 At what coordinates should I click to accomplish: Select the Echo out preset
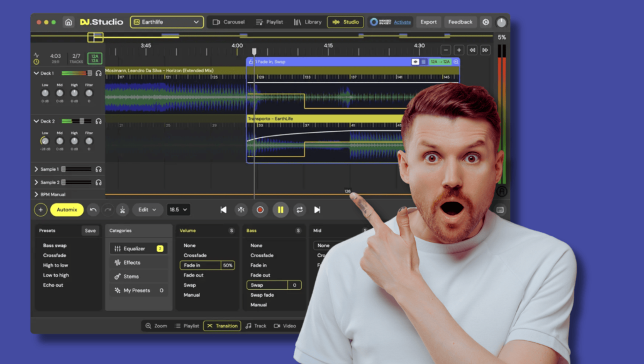53,285
